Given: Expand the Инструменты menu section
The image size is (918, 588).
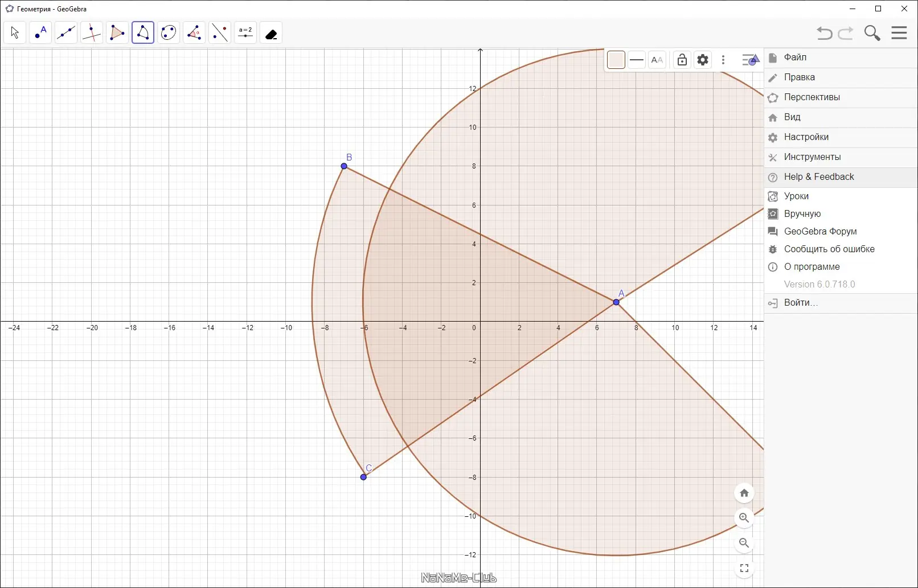Looking at the screenshot, I should tap(841, 157).
